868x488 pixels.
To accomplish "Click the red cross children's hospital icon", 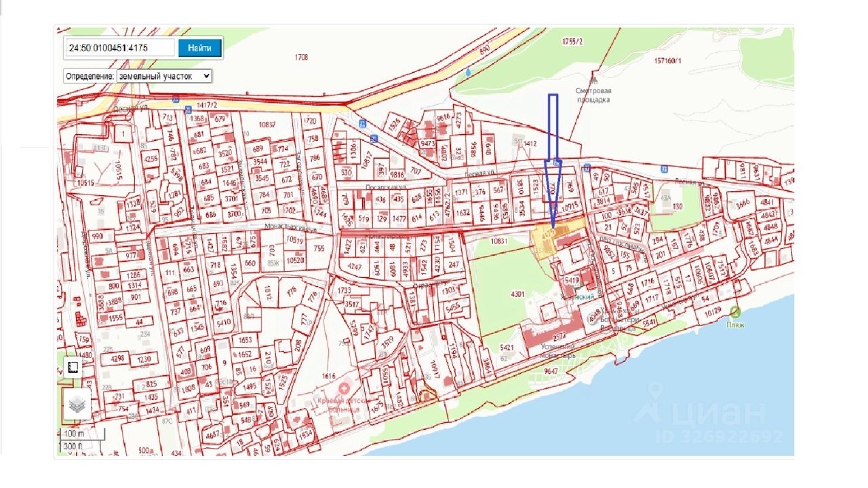I will click(344, 388).
